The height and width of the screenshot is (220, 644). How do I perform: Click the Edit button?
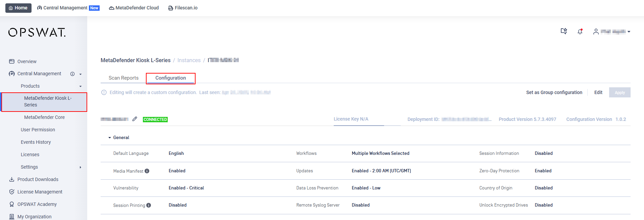(598, 92)
